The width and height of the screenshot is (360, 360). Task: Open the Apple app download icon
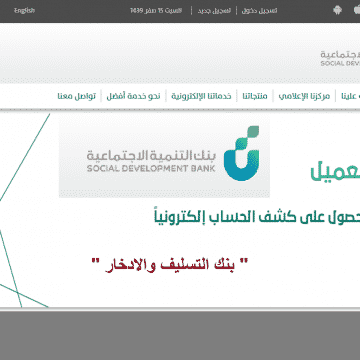(357, 10)
